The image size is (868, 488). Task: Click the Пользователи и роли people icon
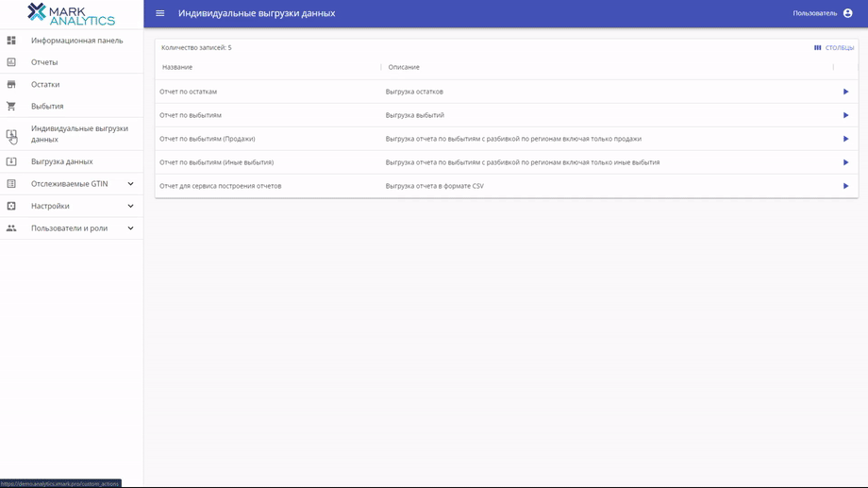(x=11, y=228)
